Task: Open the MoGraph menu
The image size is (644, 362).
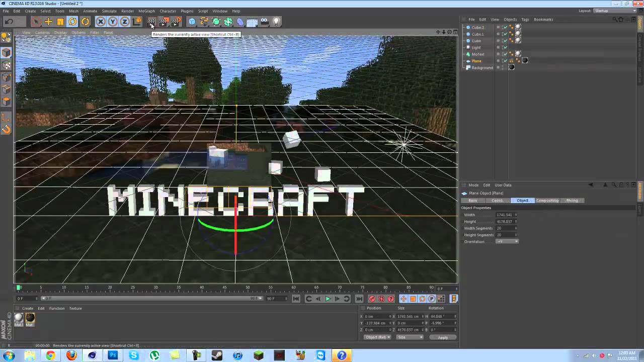Action: tap(146, 11)
